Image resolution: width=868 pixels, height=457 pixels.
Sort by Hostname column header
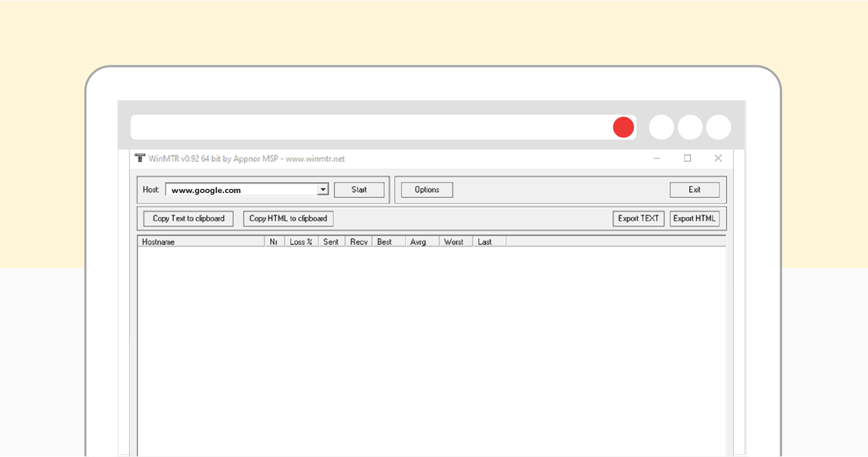tap(201, 241)
